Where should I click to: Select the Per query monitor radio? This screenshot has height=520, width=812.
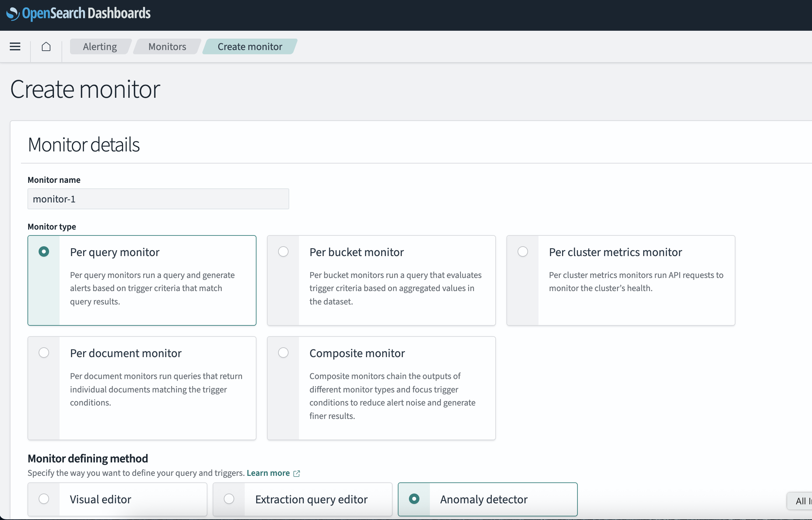click(44, 251)
